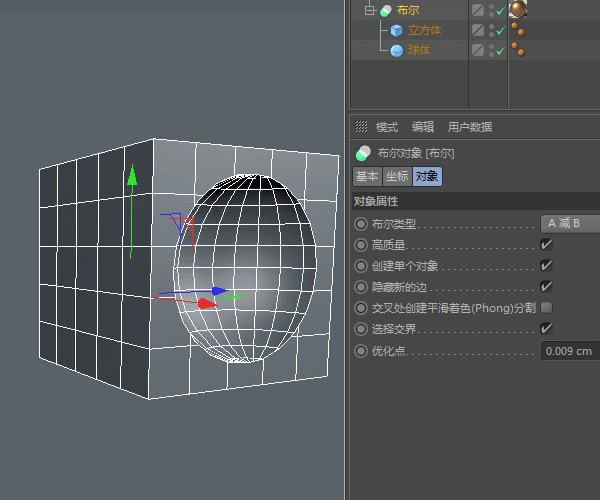Select the 布尔 object name
The height and width of the screenshot is (500, 600).
click(x=408, y=10)
